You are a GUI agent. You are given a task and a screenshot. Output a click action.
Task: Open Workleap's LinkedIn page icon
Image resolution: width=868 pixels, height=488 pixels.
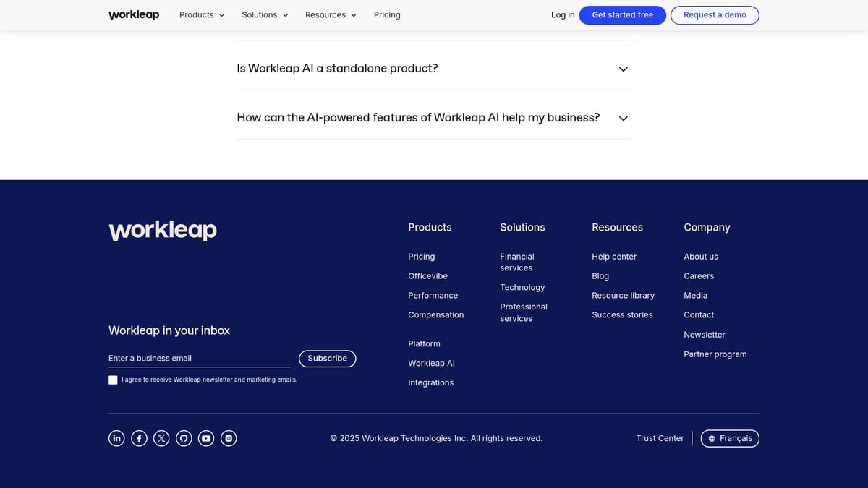[x=116, y=437]
